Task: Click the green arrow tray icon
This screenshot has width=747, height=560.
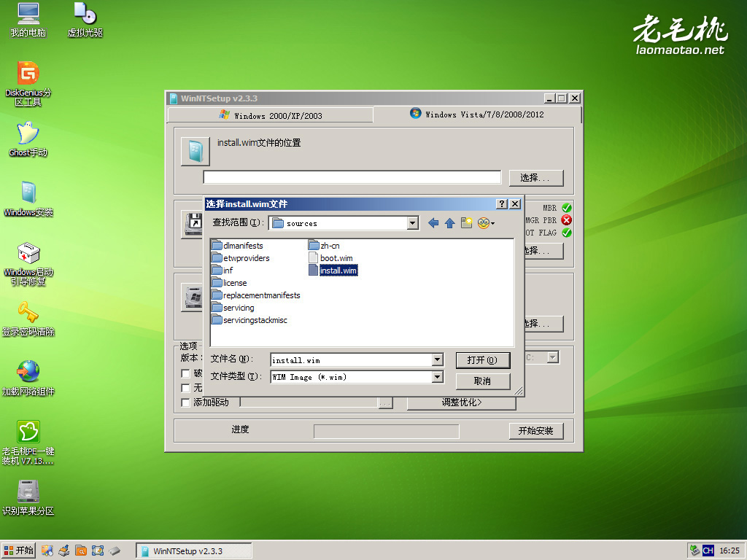Action: (x=695, y=551)
